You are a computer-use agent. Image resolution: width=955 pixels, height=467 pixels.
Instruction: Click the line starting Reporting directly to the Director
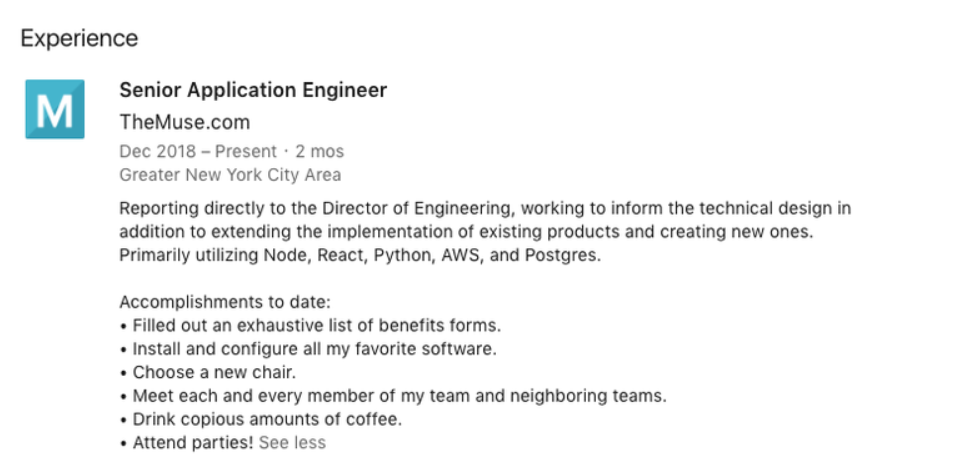485,209
